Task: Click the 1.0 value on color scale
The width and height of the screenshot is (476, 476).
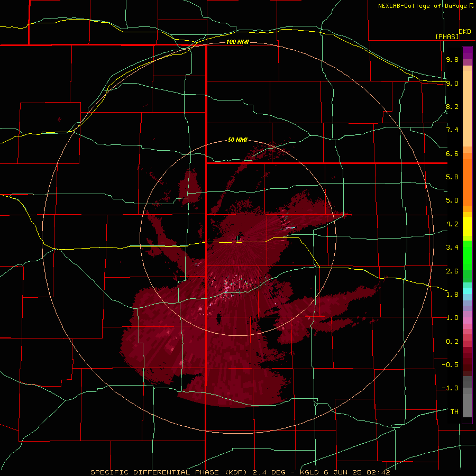Action: (x=452, y=318)
